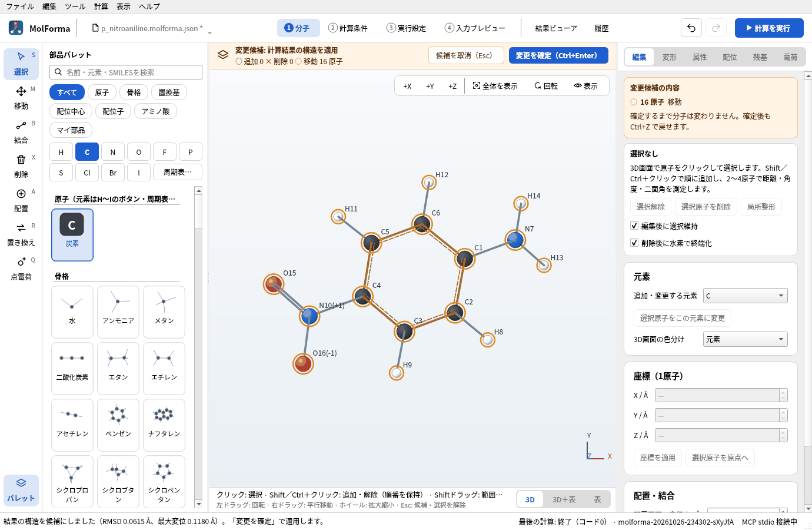Add the アセチレン skeleton

[72, 425]
